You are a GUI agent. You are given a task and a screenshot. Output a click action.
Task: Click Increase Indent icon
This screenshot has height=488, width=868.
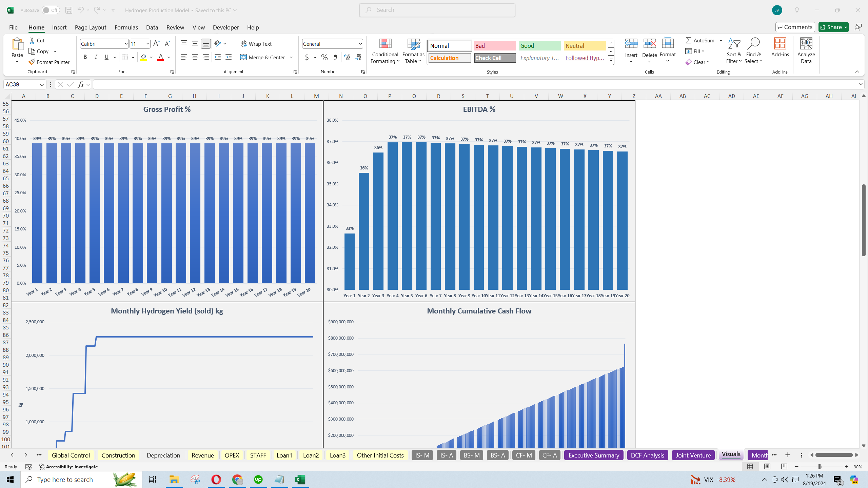coord(229,57)
